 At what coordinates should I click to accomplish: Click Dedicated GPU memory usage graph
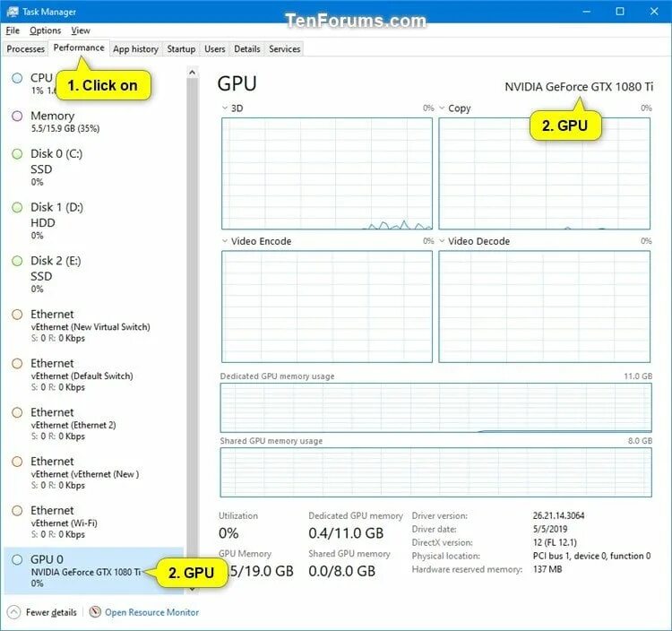(x=435, y=408)
